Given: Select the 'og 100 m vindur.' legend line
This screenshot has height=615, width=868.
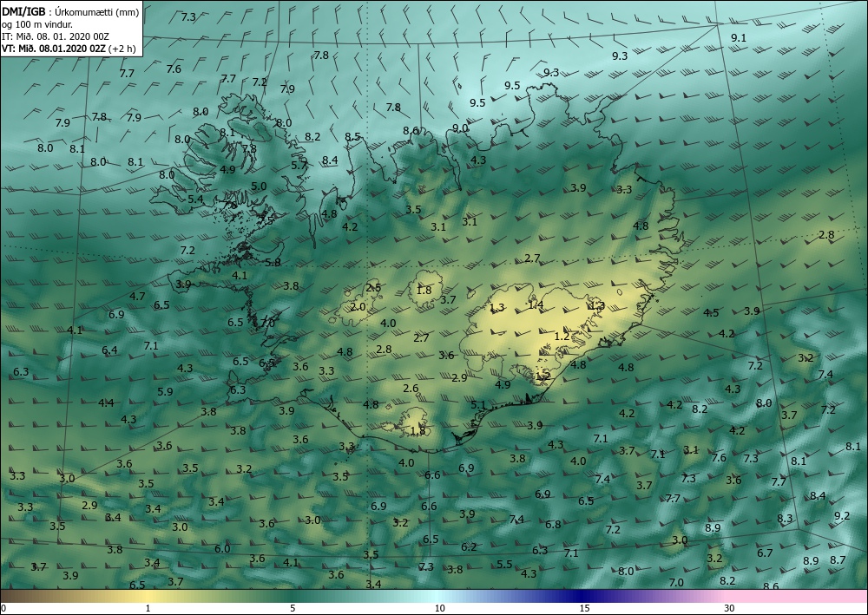Looking at the screenshot, I should 37,23.
